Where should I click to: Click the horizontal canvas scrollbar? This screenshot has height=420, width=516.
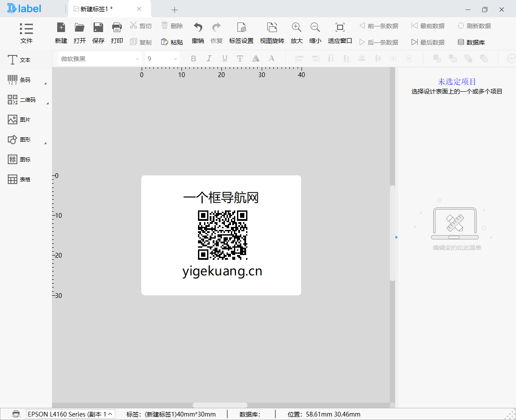point(220,405)
